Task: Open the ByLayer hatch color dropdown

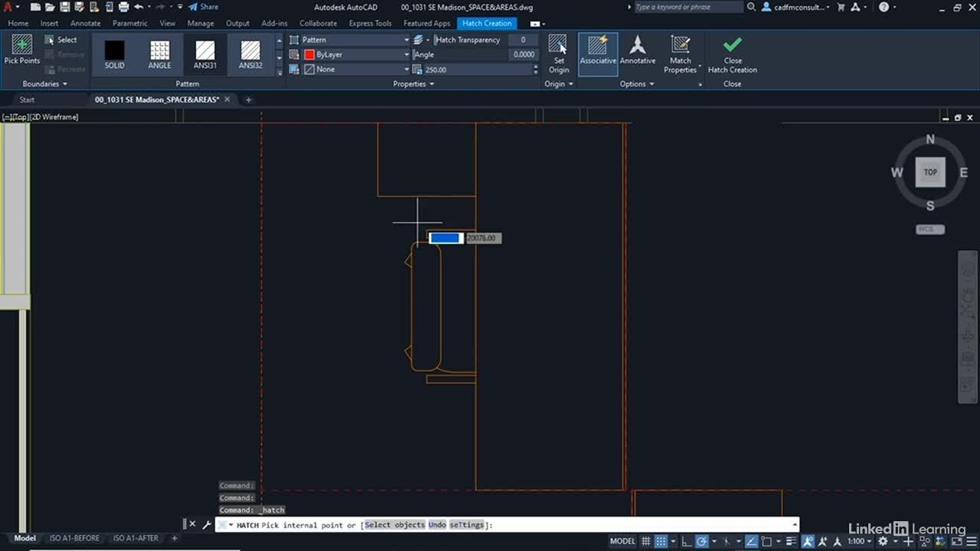Action: click(x=357, y=54)
